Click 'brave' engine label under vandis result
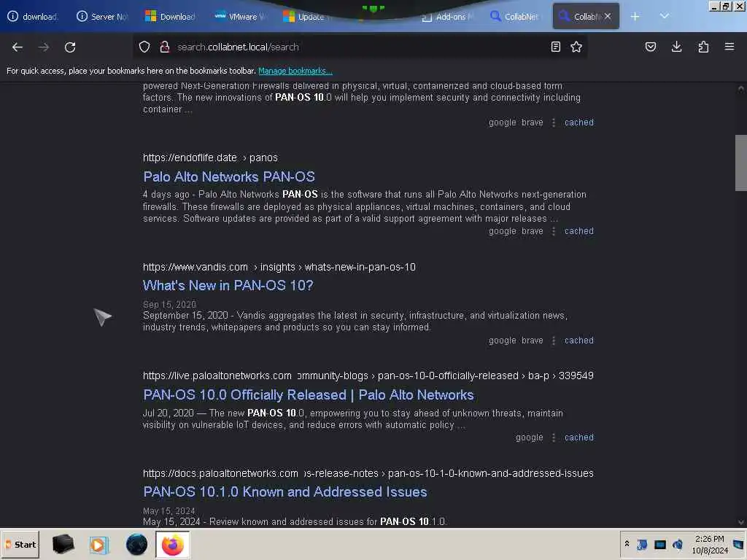The height and width of the screenshot is (560, 747). click(x=532, y=341)
